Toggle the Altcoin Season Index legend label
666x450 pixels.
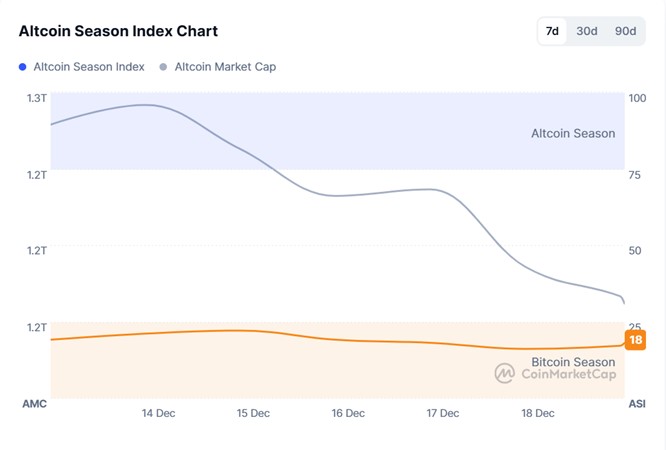tap(89, 67)
